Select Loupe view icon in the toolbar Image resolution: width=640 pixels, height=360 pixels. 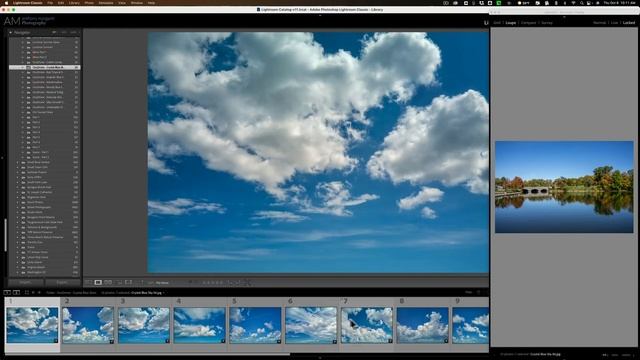pos(98,282)
